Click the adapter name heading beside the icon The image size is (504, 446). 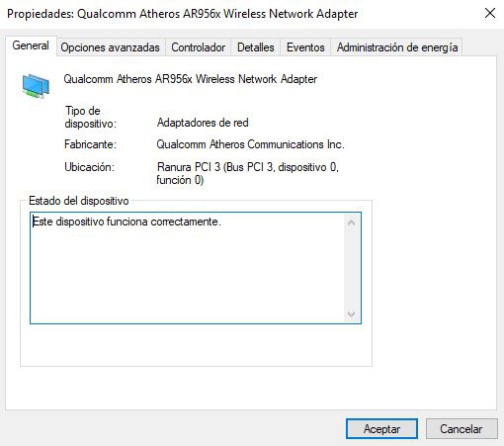click(190, 79)
